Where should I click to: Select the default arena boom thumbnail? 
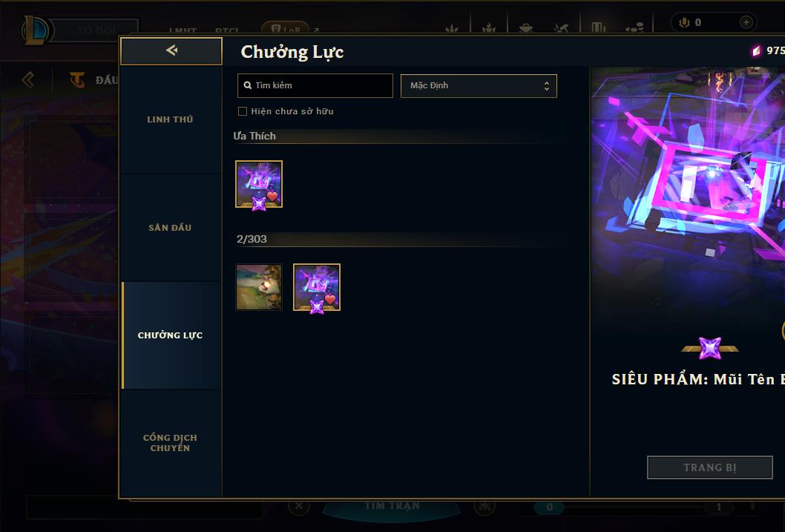click(259, 287)
